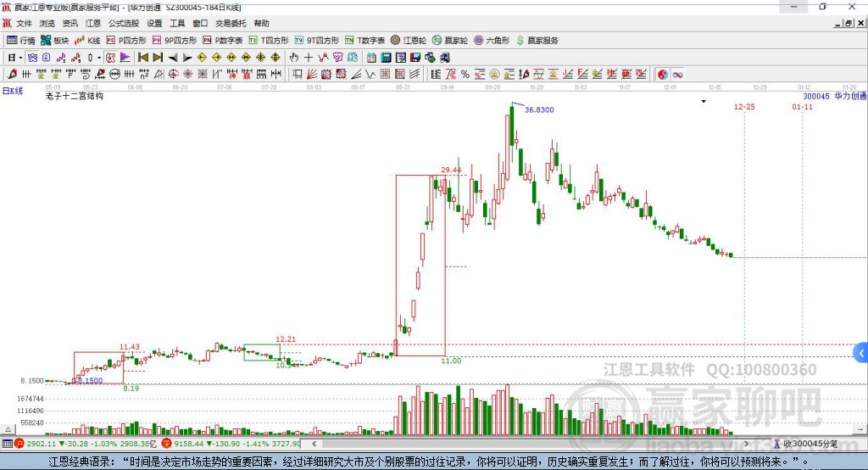The width and height of the screenshot is (868, 470).
Task: Open the P四方形 tool
Action: coord(126,41)
